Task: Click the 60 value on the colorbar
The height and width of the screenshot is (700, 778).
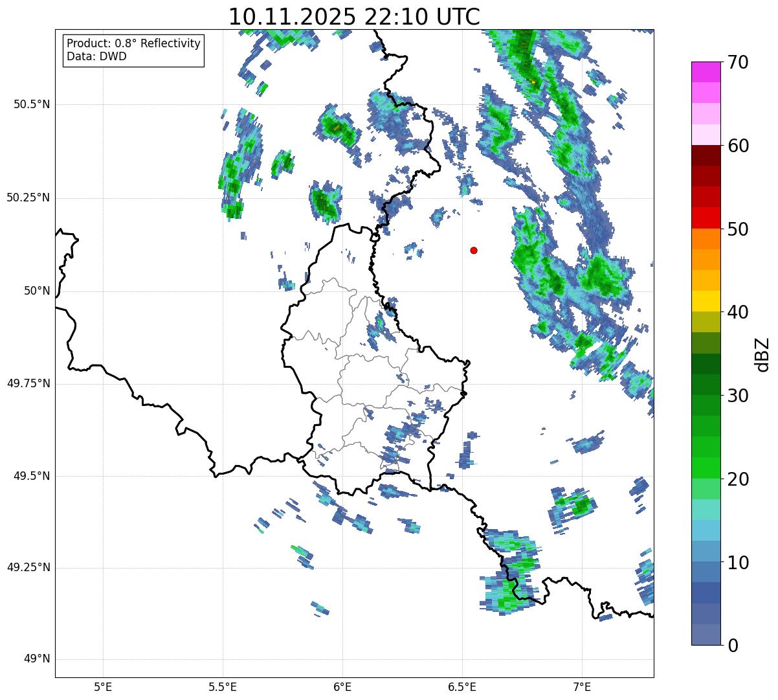Action: [x=738, y=146]
